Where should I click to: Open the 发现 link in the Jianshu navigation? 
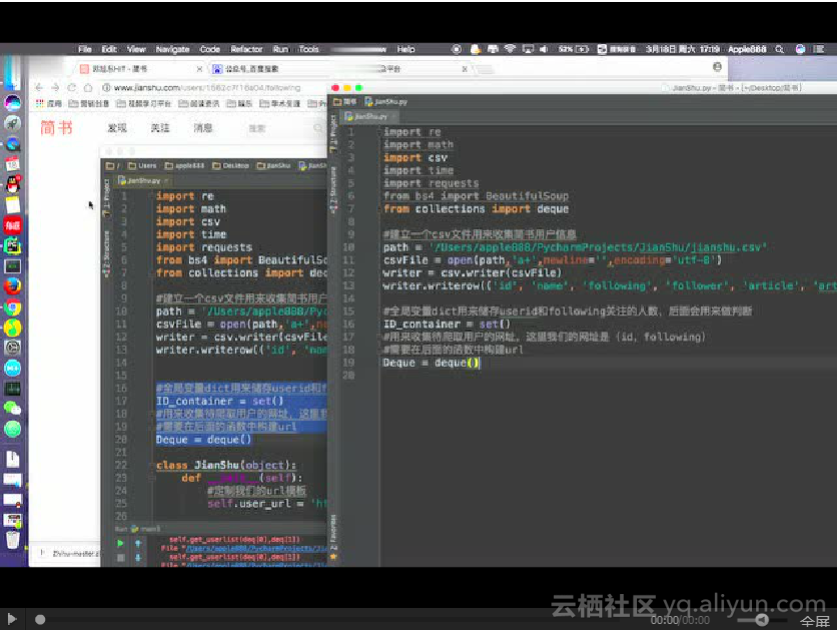coord(117,128)
